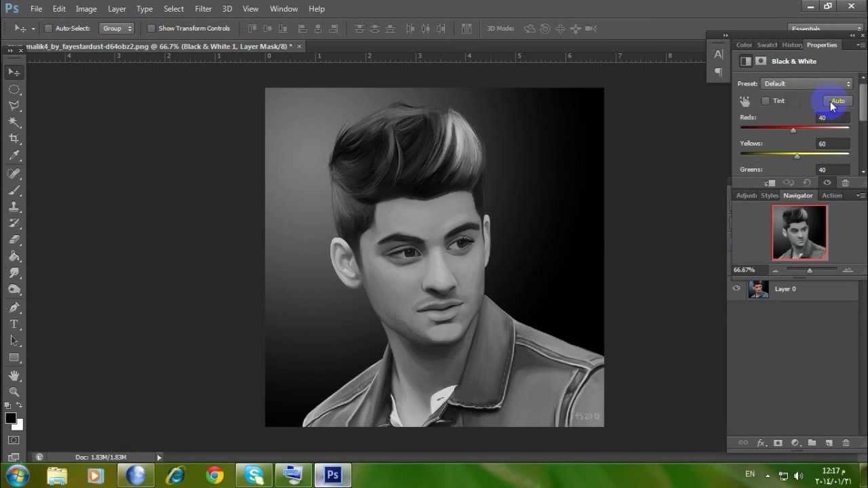This screenshot has width=868, height=488.
Task: Toggle Quick Mask mode
Action: pos(14,441)
